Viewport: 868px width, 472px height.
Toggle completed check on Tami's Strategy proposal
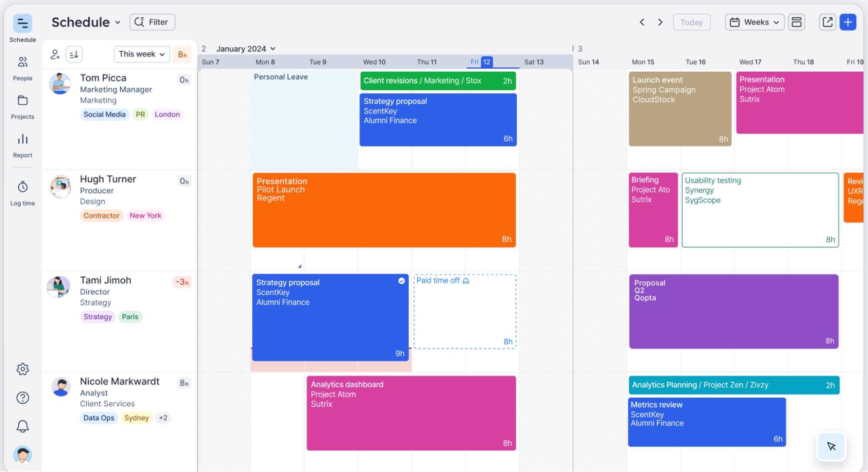402,281
